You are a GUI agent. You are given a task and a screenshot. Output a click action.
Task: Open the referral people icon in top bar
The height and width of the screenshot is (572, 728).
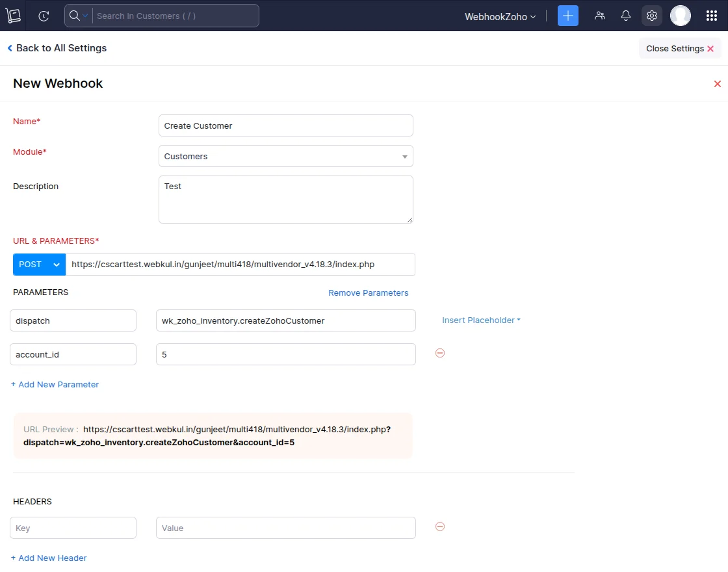pyautogui.click(x=599, y=16)
